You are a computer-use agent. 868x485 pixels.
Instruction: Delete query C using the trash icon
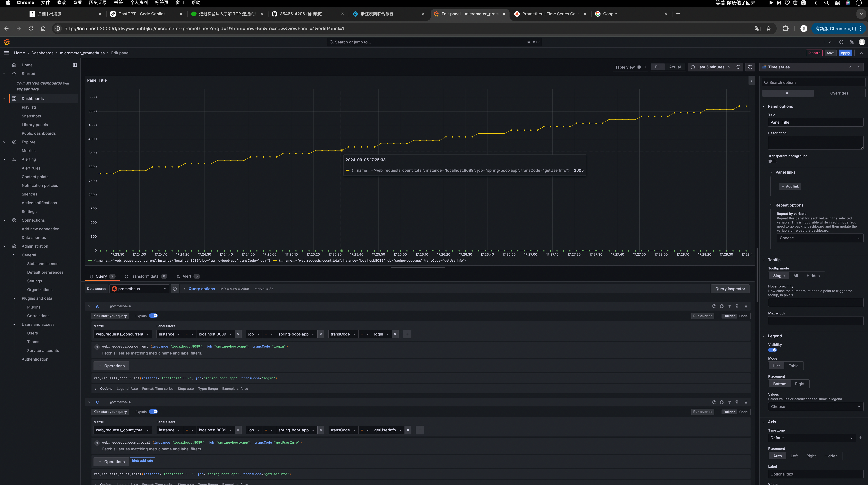click(737, 402)
